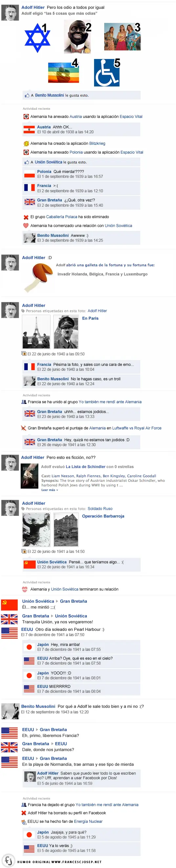Click the heart icon beside the relationship notice
The height and width of the screenshot is (868, 176).
coord(26,226)
